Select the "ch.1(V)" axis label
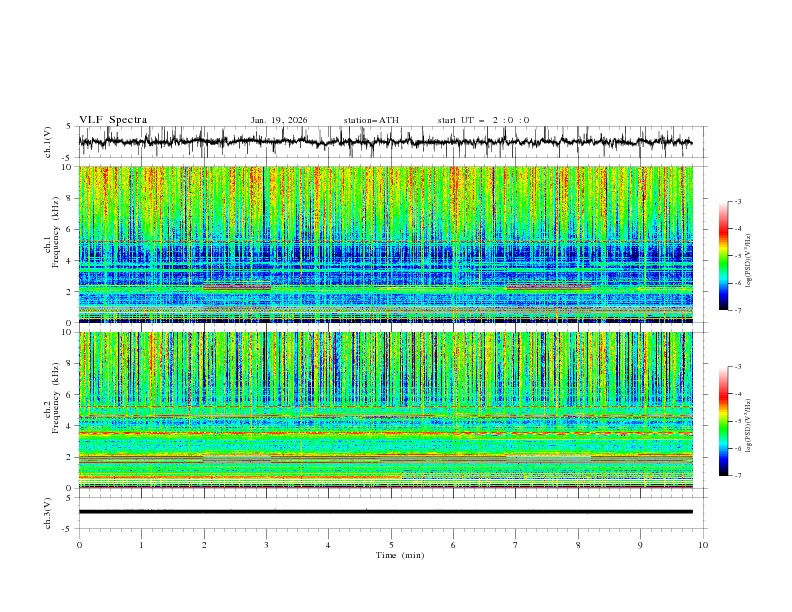This screenshot has height=612, width=792. point(48,142)
